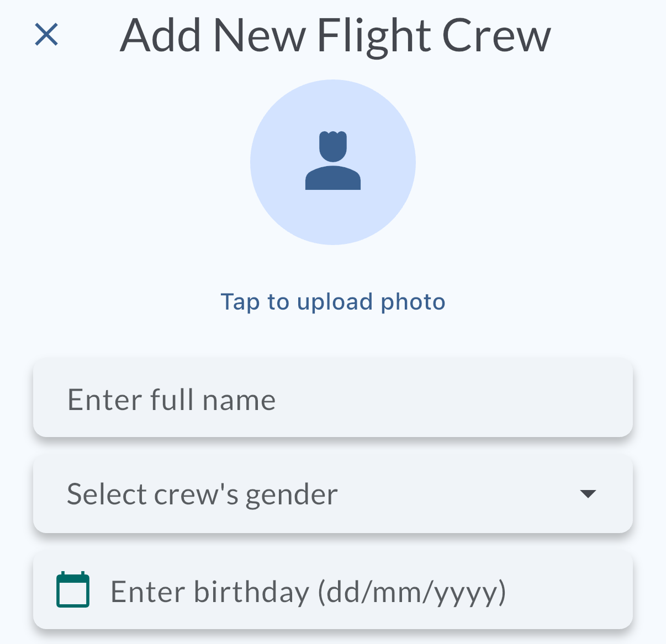Viewport: 666px width, 644px height.
Task: Dismiss the dialog with the X icon
Action: point(46,35)
